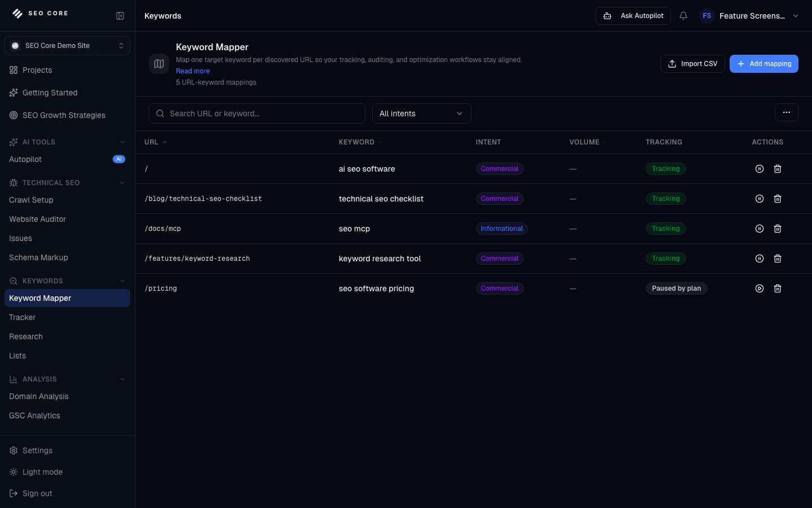812x508 pixels.
Task: Delete the keyword research tool mapping
Action: 778,259
